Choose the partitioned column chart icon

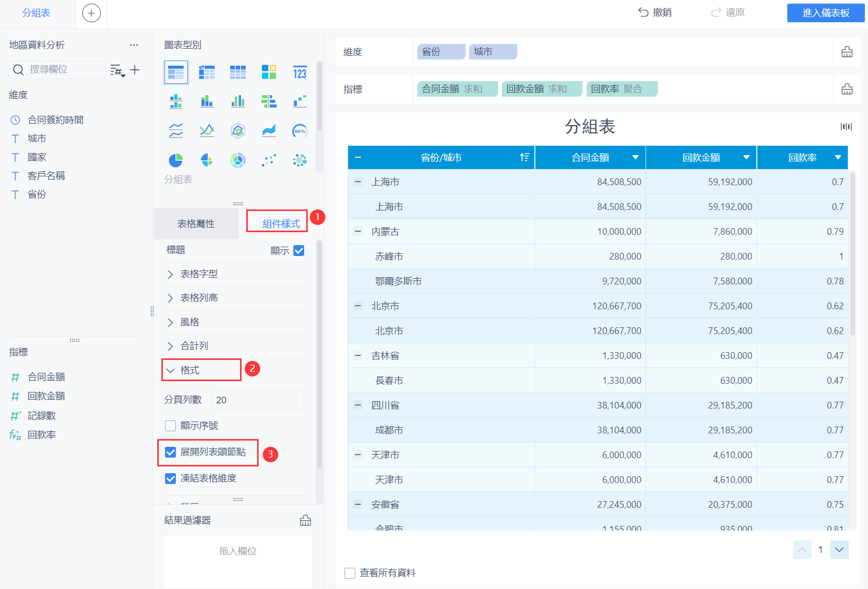point(176,101)
